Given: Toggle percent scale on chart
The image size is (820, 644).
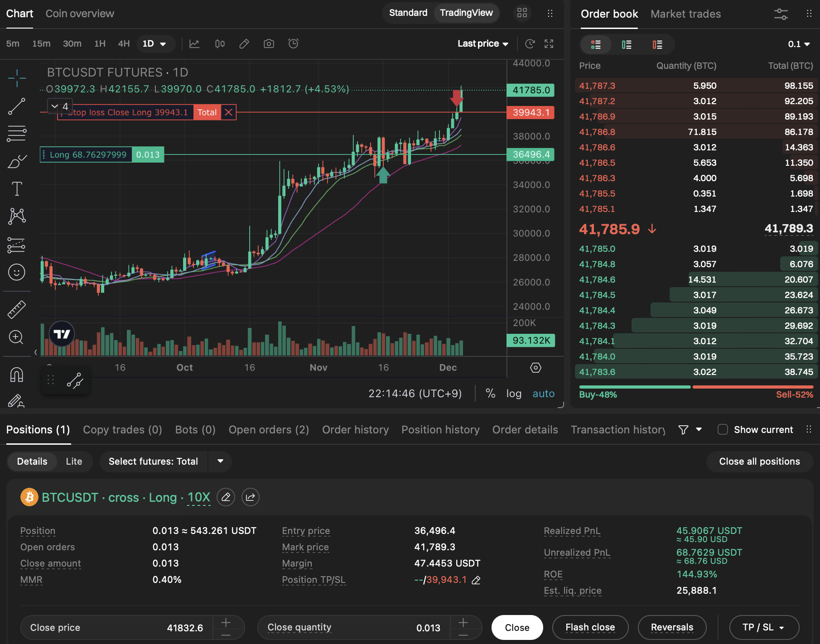Looking at the screenshot, I should tap(490, 394).
